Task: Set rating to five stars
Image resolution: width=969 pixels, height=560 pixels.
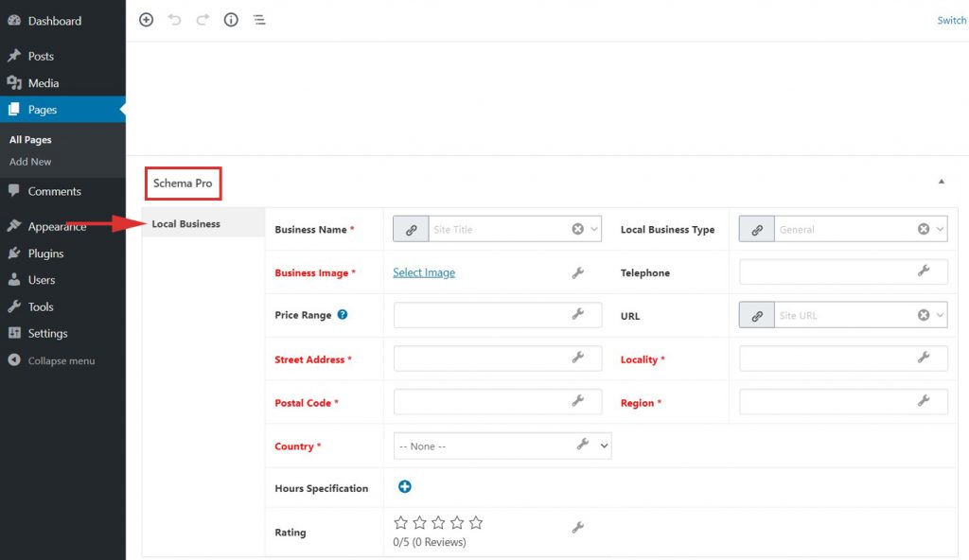Action: (x=476, y=523)
